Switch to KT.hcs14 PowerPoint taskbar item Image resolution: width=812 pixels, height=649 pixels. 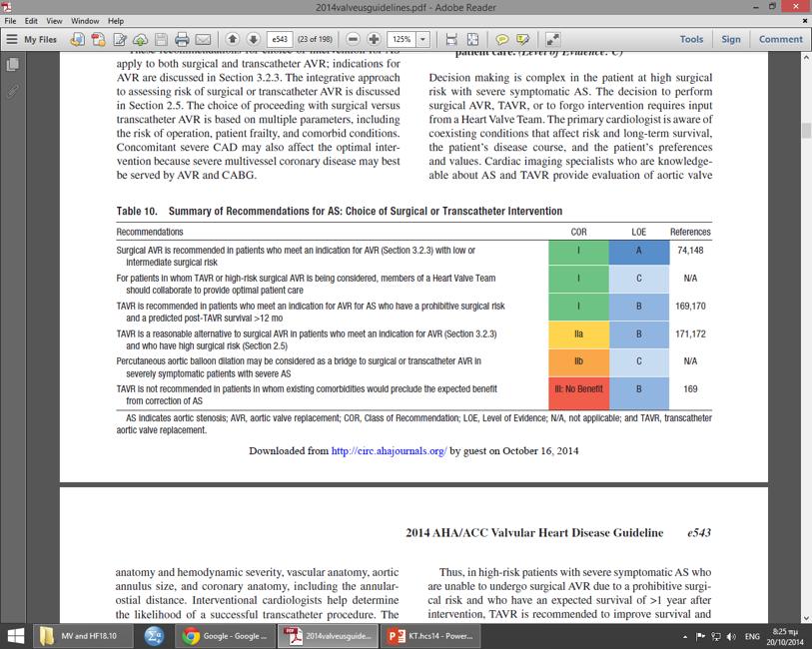point(430,636)
